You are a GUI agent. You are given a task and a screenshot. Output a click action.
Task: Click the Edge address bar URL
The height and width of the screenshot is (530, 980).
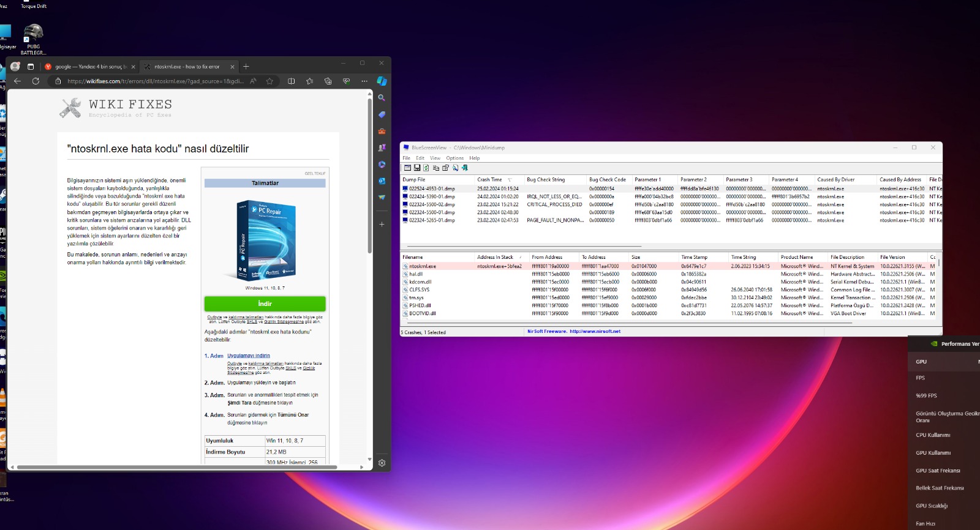[156, 81]
